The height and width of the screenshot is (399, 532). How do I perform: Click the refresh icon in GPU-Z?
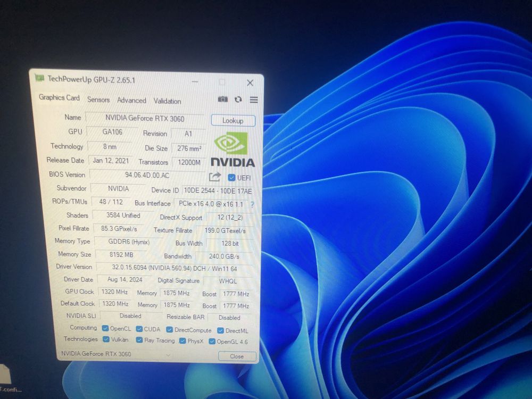[x=238, y=99]
